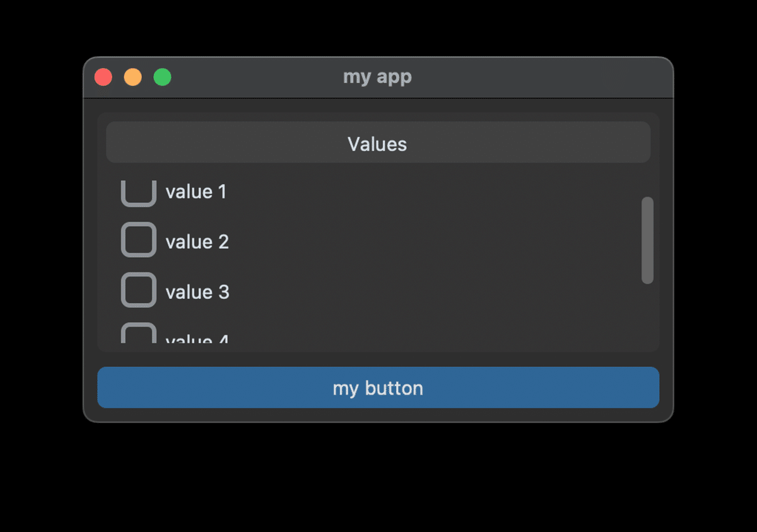Click the Values column header
757x532 pixels.
(377, 144)
